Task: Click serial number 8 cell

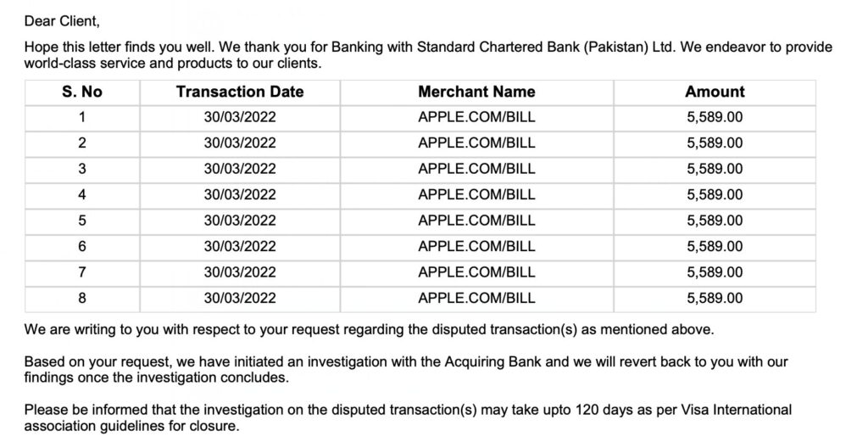Action: pyautogui.click(x=82, y=298)
